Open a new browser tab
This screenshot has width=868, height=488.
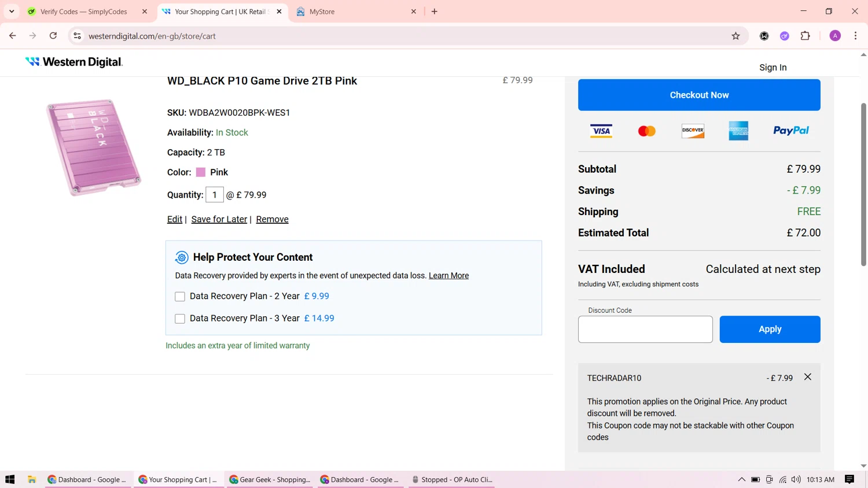pos(435,12)
